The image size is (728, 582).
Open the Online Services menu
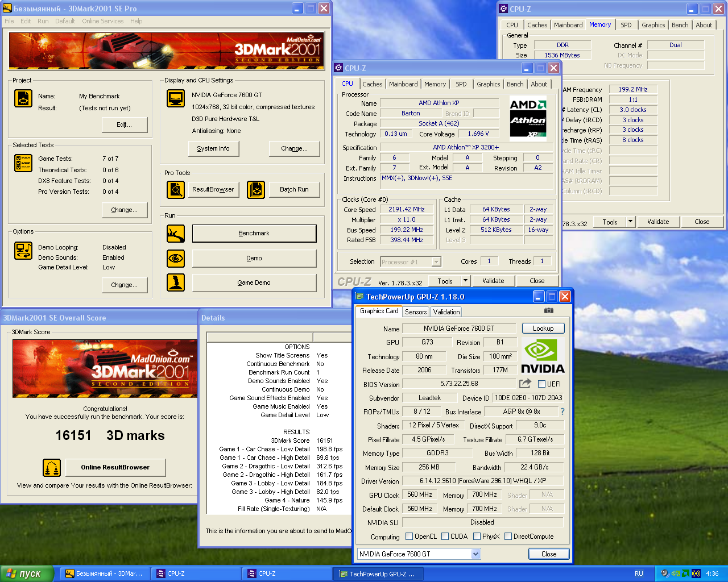[103, 21]
